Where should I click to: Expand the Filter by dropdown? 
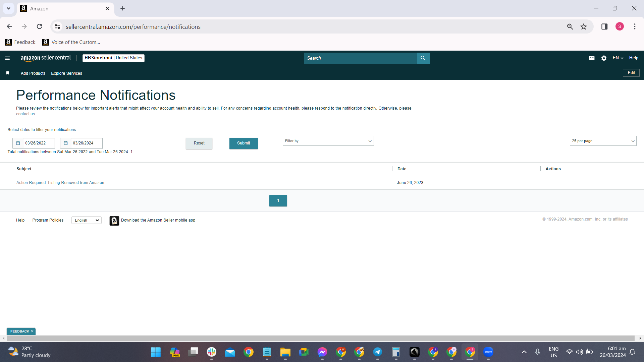(x=328, y=141)
